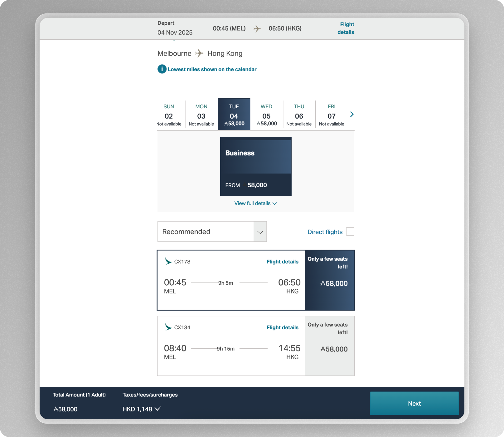Click the 08:40 departure time on CX134
Viewport: 504px width, 437px height.
pos(175,348)
